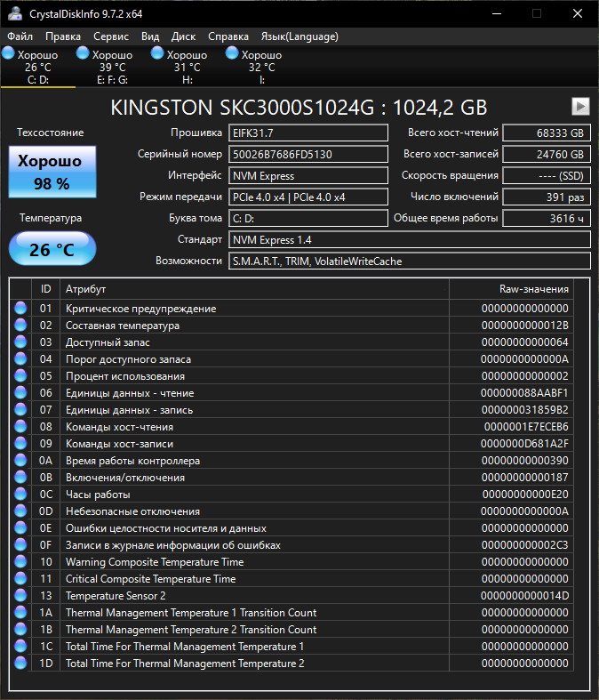Select the C: D: disk status orb
This screenshot has height=700, width=599.
9,54
